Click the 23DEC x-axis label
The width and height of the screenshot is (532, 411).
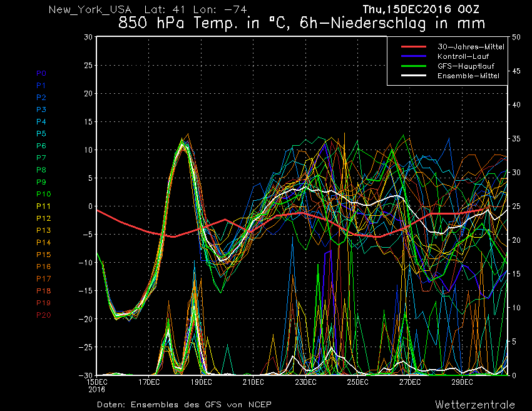[x=305, y=382]
